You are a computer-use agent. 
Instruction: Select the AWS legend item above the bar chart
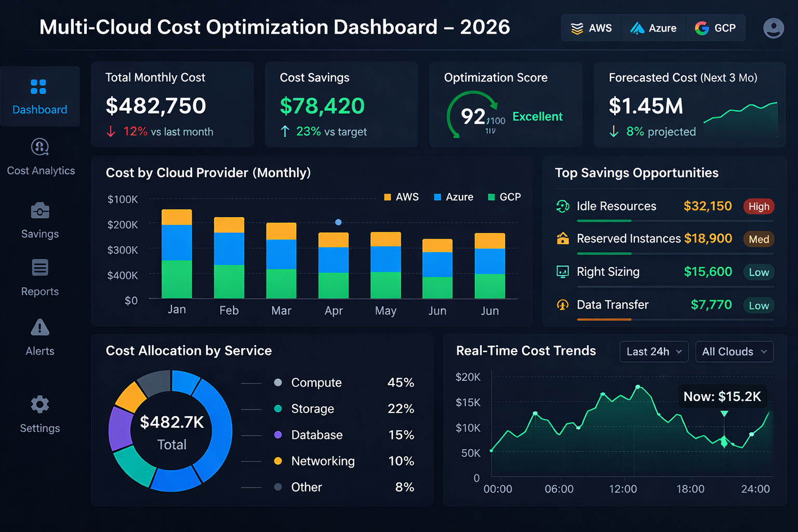coord(401,197)
